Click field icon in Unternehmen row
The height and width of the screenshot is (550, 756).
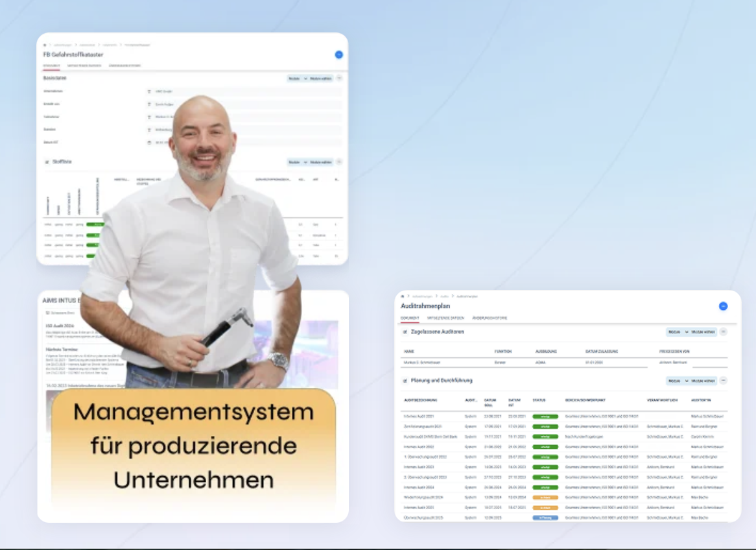149,91
